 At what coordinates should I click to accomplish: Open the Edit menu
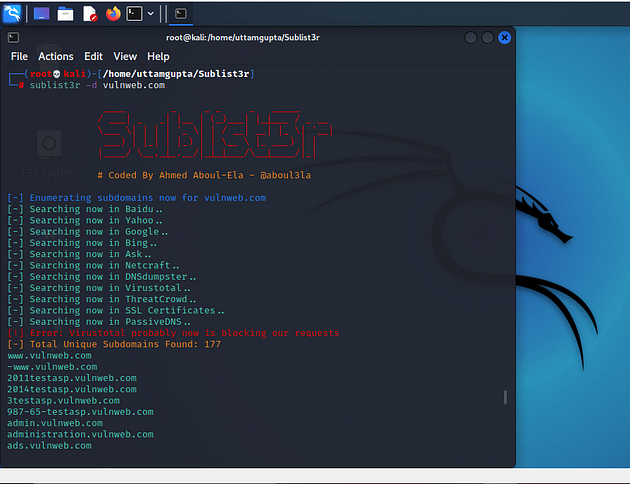(94, 56)
